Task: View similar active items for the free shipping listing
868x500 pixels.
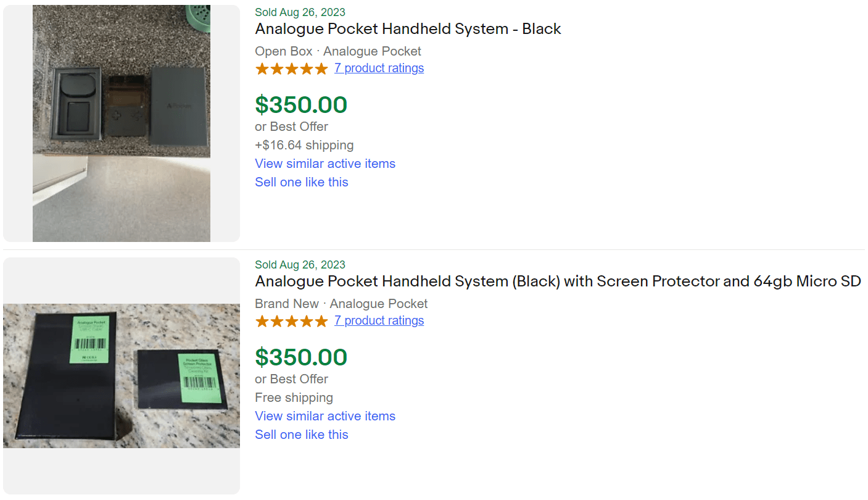Action: point(325,416)
